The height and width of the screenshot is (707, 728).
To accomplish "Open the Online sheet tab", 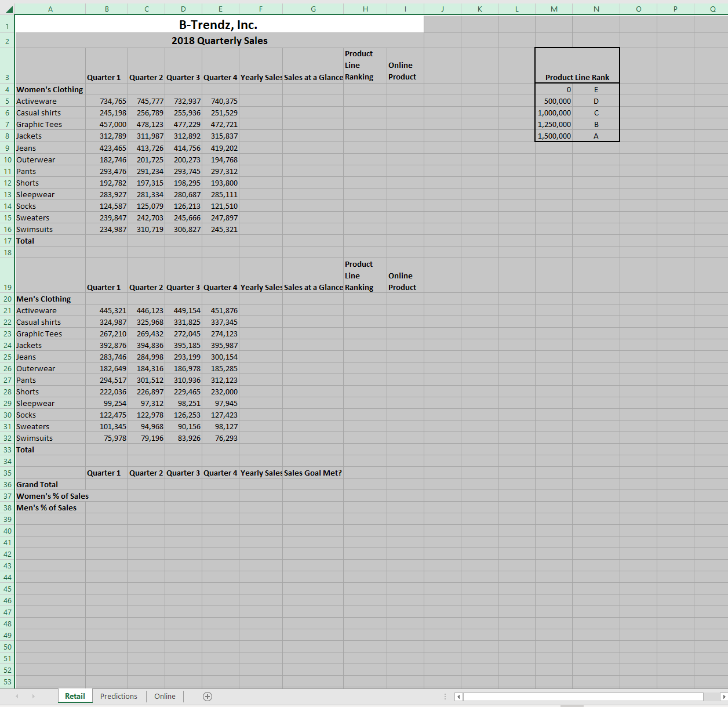I will [165, 696].
